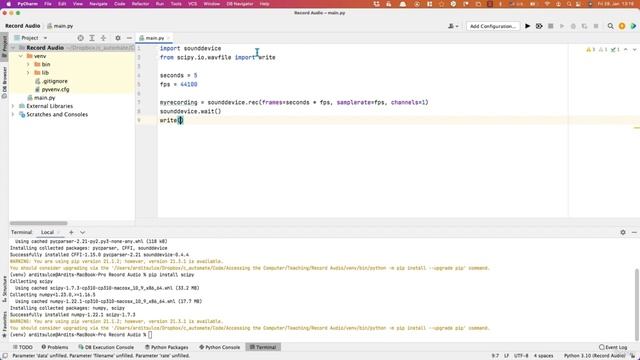Open the Navigate menu
640x360 pixels.
click(x=98, y=4)
